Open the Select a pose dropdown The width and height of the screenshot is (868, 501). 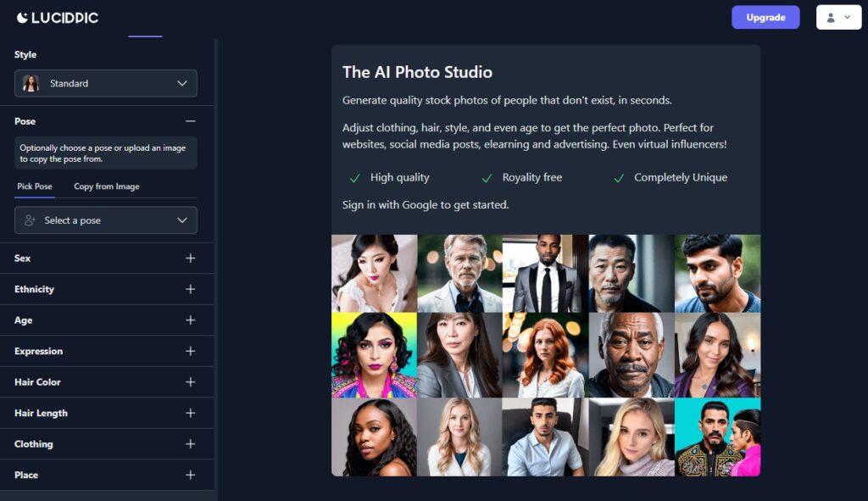coord(106,220)
